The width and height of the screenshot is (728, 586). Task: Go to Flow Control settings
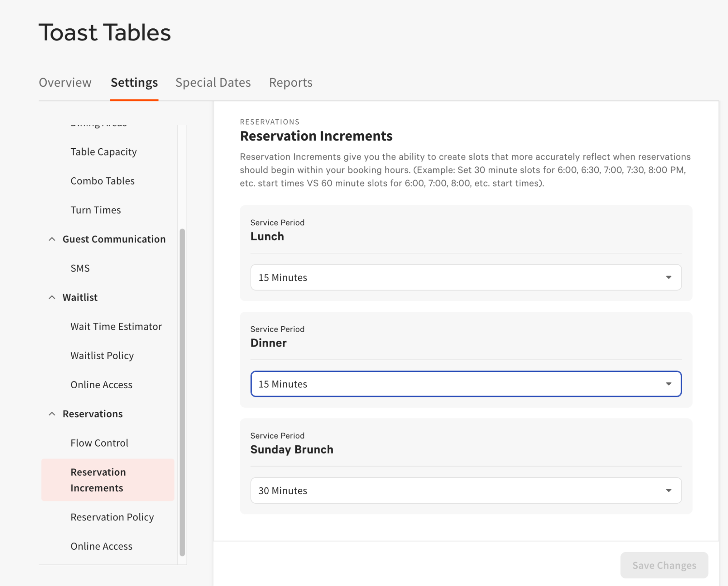tap(99, 443)
